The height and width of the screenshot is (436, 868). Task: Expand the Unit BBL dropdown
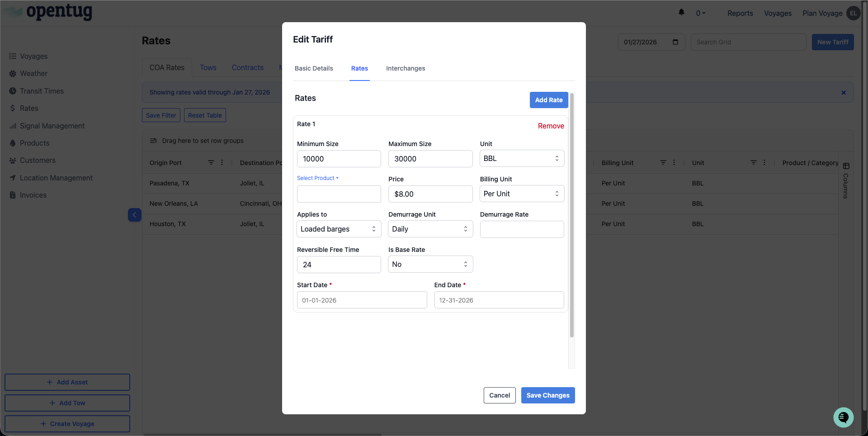click(521, 158)
